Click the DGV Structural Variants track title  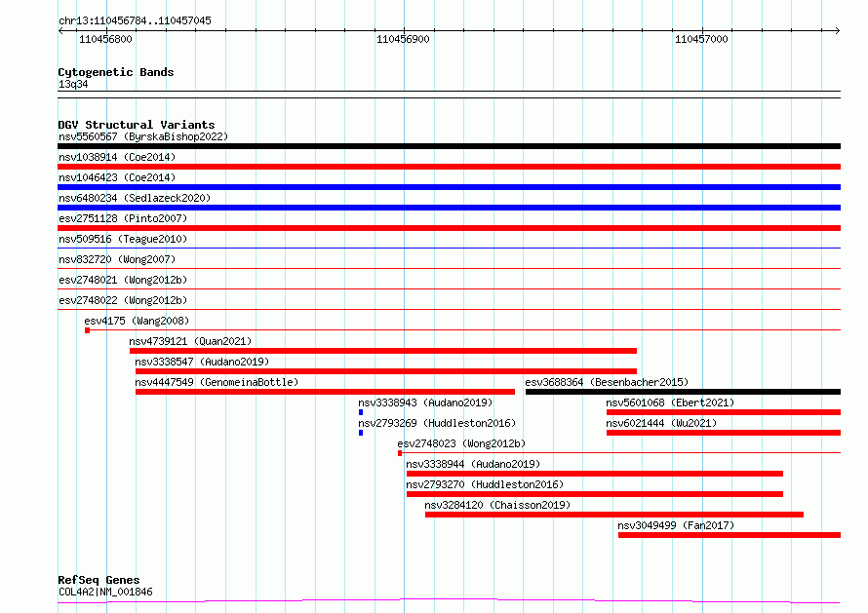pos(137,125)
